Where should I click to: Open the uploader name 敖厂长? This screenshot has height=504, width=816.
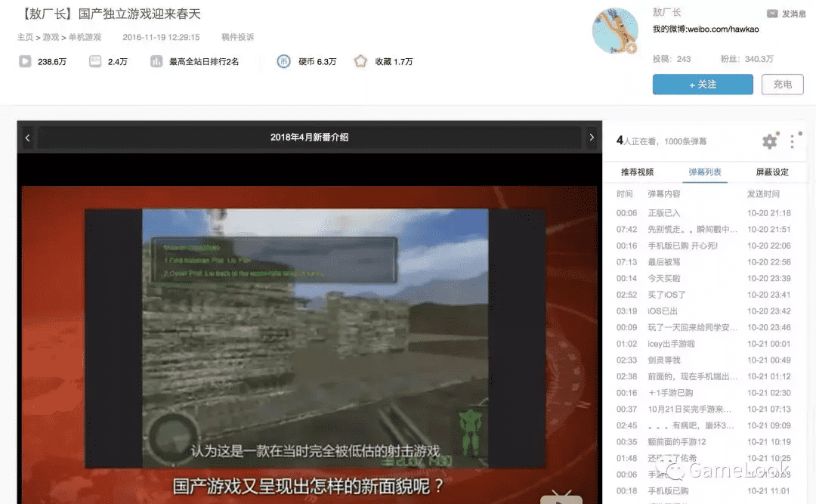tap(666, 13)
